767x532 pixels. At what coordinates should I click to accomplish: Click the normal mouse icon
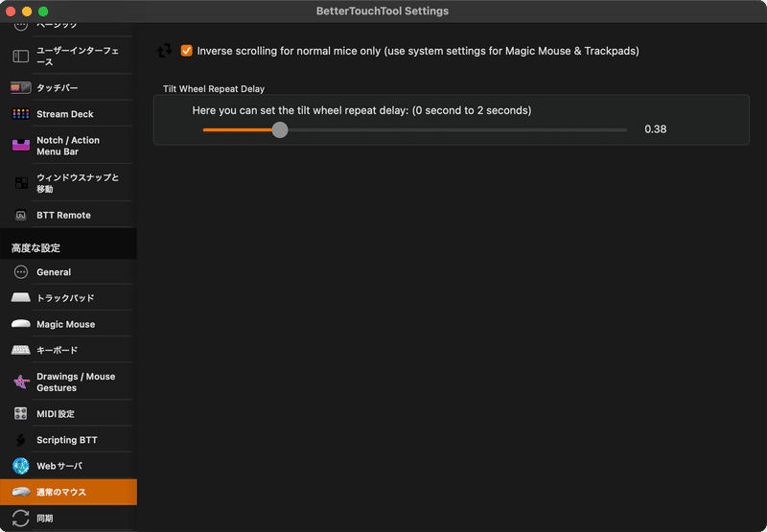[20, 492]
